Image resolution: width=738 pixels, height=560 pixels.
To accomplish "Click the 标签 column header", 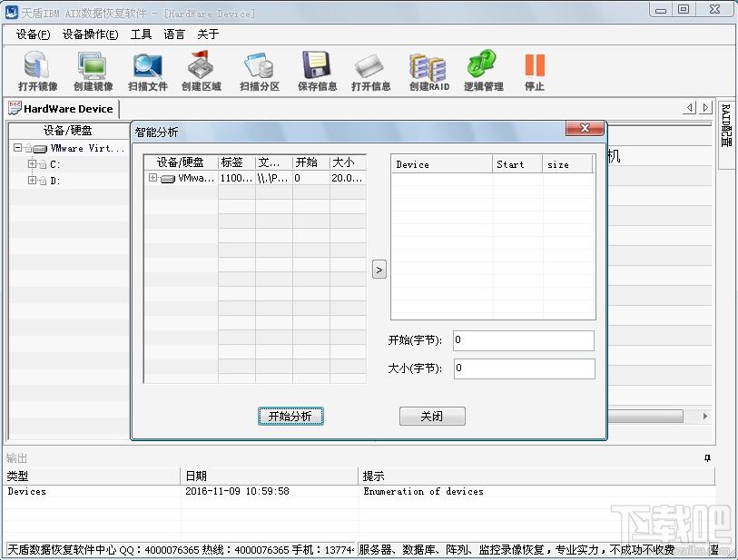I will (236, 162).
